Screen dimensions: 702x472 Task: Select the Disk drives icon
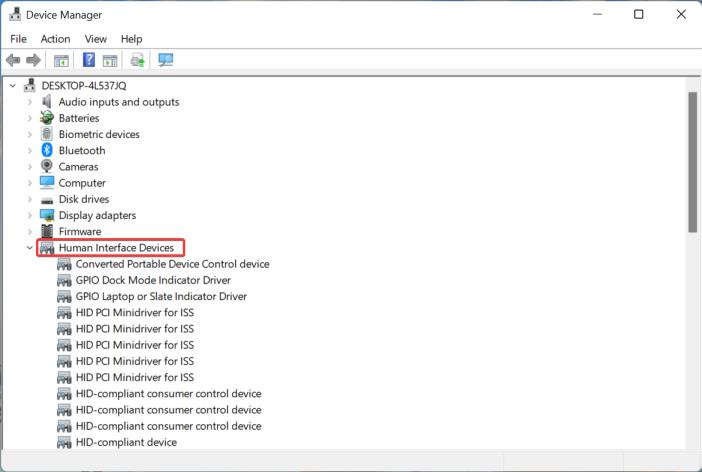(x=47, y=200)
